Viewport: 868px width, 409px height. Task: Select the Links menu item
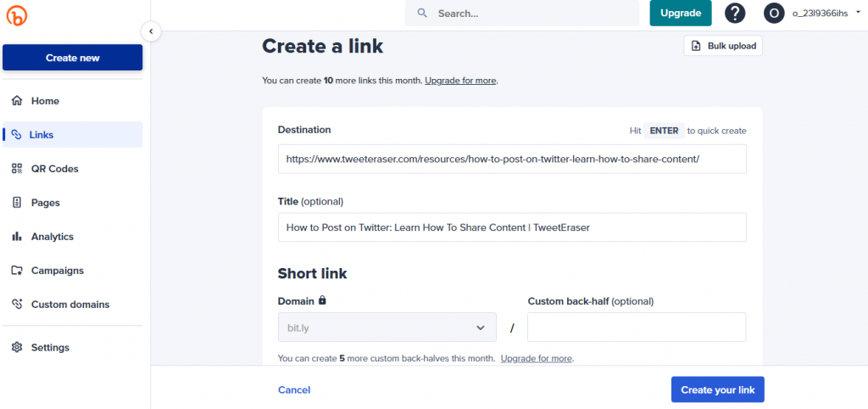pyautogui.click(x=42, y=135)
